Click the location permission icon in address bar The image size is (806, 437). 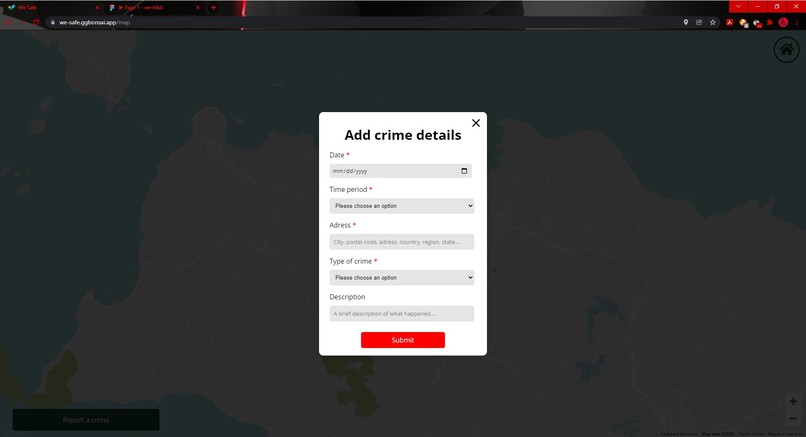(686, 22)
